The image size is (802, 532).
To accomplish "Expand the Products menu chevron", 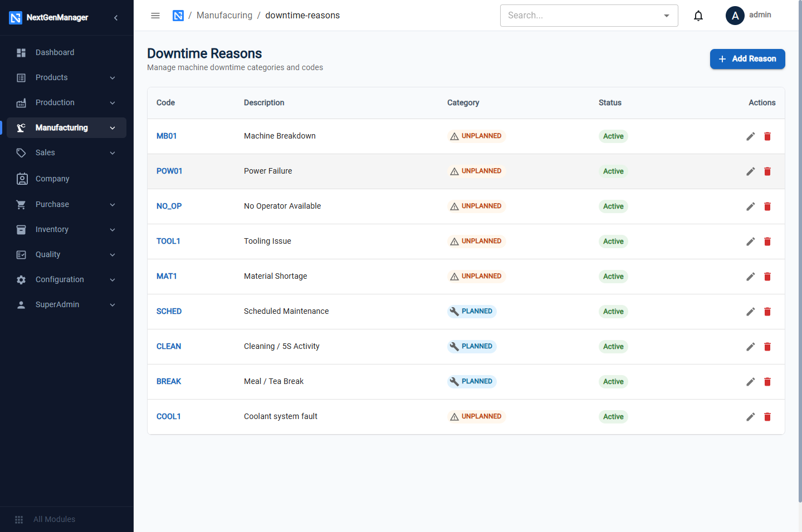I will tap(113, 78).
